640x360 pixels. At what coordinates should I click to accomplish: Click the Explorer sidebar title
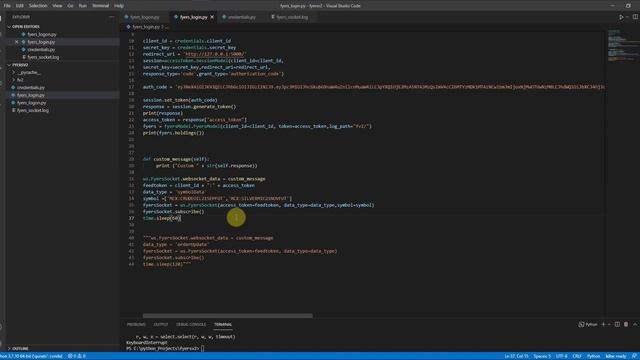21,17
